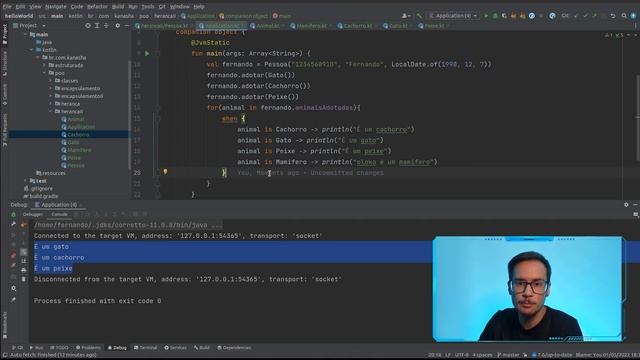Switch to Cachorro.kt editor tab

358,26
